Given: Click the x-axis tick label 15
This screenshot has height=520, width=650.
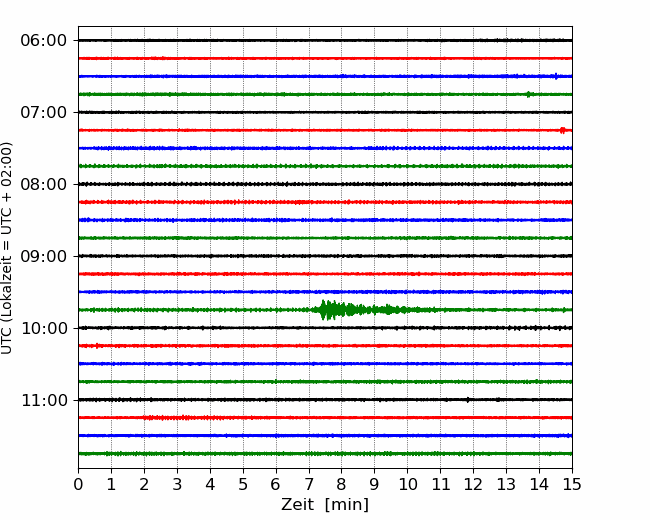Looking at the screenshot, I should (x=572, y=484).
